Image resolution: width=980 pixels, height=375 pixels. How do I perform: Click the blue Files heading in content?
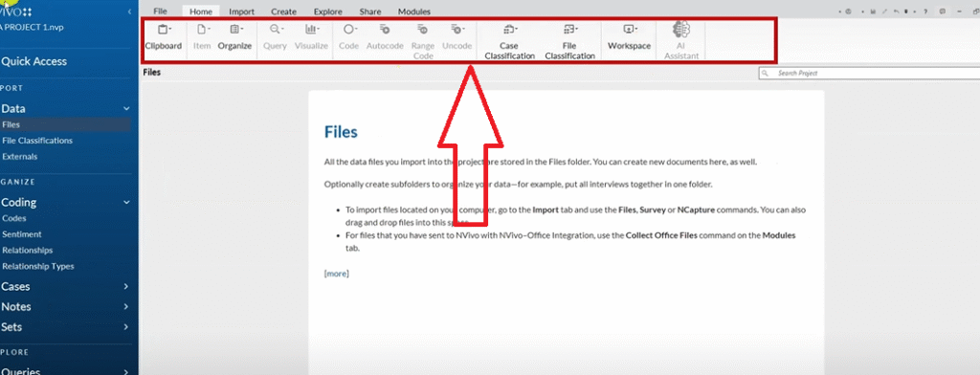(x=341, y=132)
